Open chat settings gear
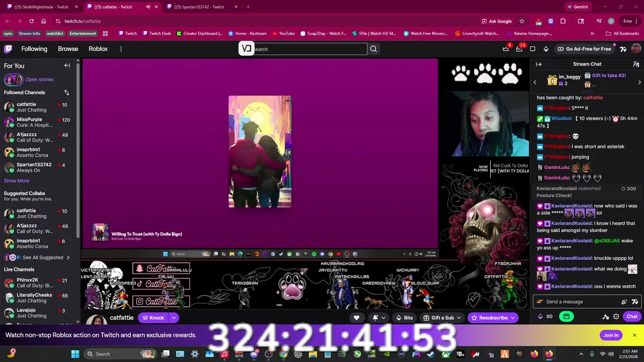The image size is (644, 362). [616, 317]
